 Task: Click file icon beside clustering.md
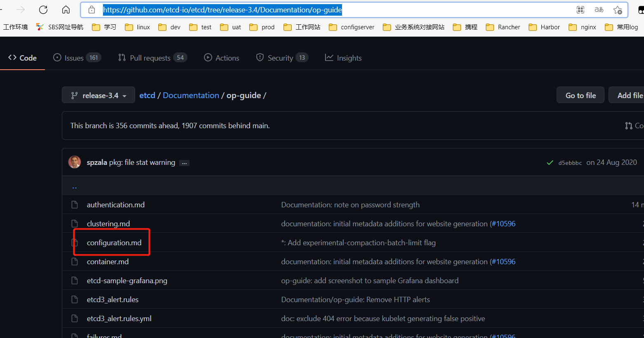pyautogui.click(x=75, y=224)
